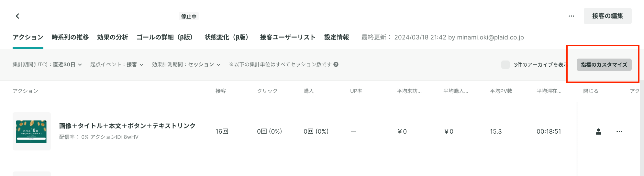Go to the 接客ユーザーリスト tab
644x176 pixels.
pos(288,37)
